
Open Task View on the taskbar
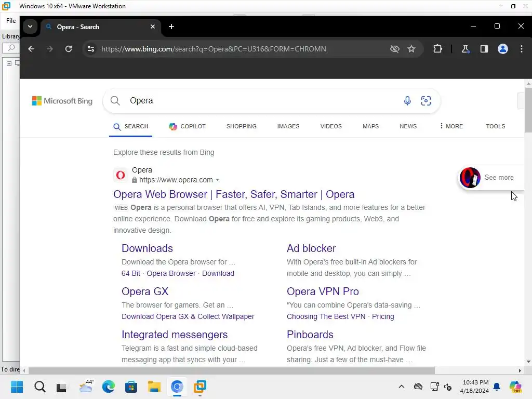pyautogui.click(x=61, y=387)
